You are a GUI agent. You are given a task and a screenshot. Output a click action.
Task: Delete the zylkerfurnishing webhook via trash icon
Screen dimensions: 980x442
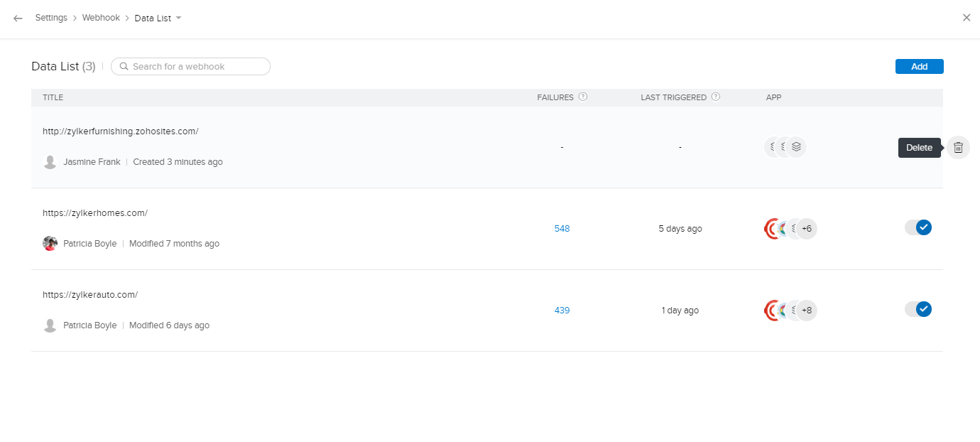click(958, 147)
